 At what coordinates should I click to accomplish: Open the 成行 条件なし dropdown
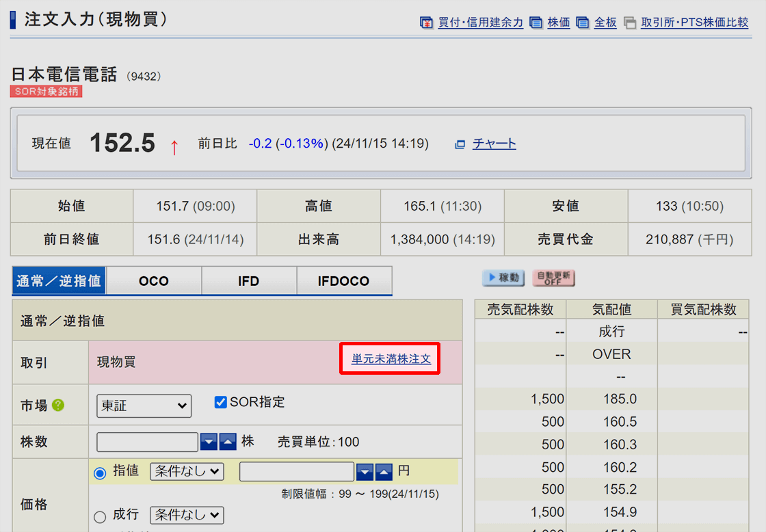pos(187,515)
